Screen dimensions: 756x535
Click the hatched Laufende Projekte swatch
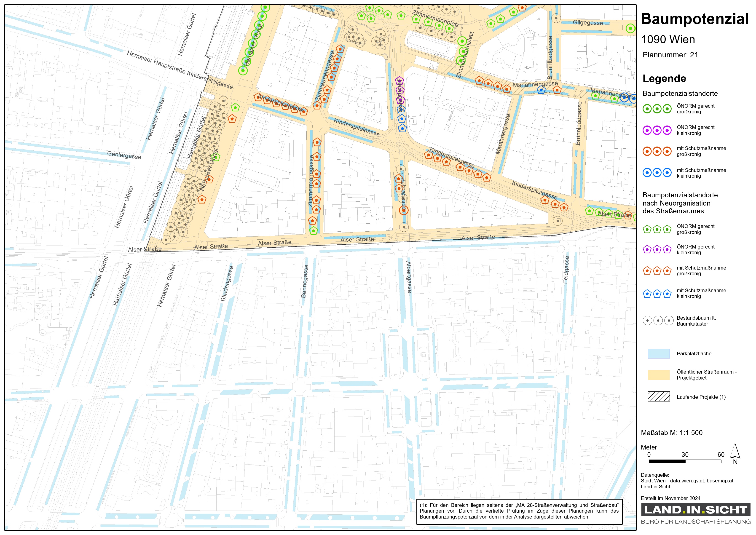coord(659,397)
